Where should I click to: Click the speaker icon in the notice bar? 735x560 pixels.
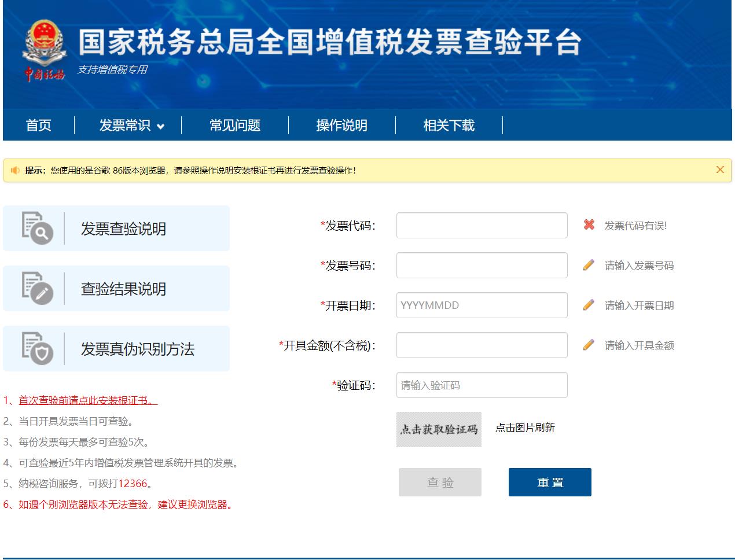point(15,170)
